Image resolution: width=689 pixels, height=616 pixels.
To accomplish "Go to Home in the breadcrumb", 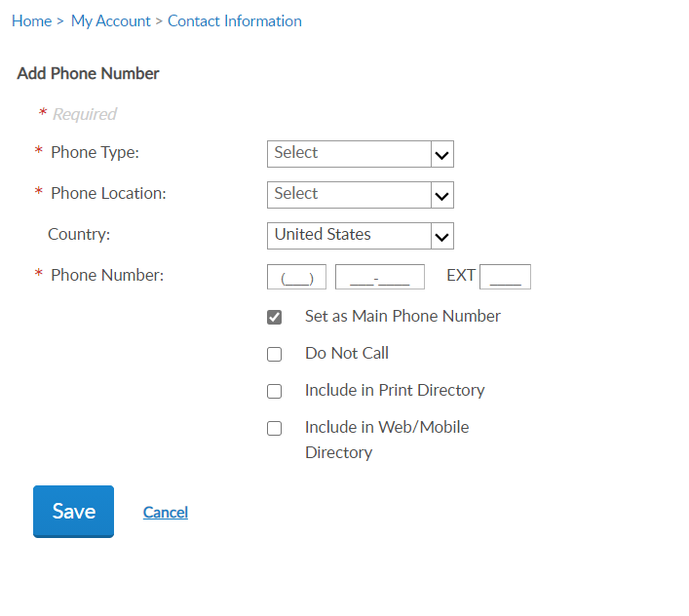I will pos(31,20).
